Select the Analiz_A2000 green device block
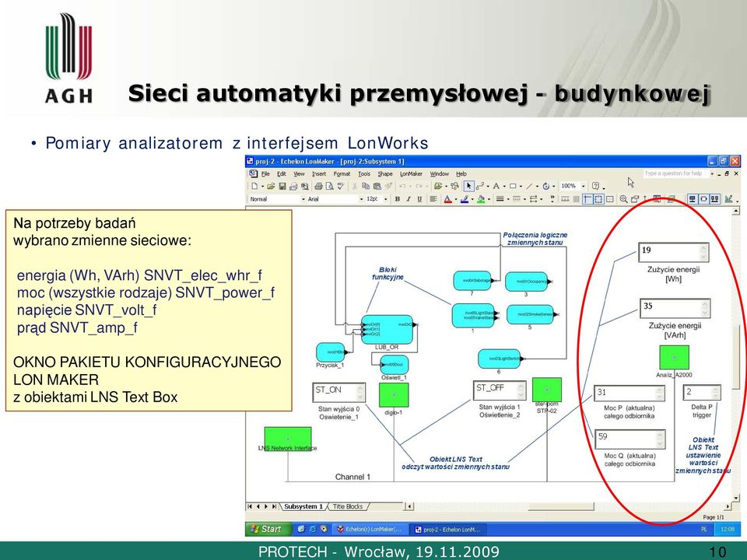 pos(674,357)
